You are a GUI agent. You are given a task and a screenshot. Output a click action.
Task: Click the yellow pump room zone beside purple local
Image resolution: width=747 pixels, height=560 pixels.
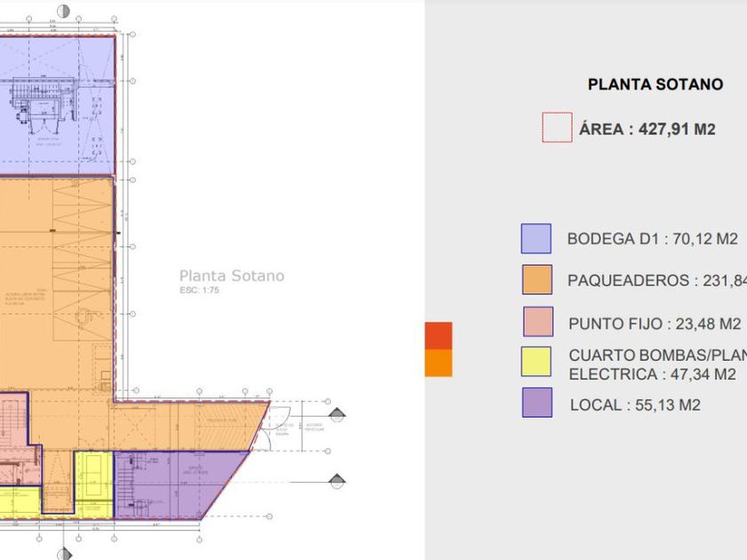tap(94, 484)
